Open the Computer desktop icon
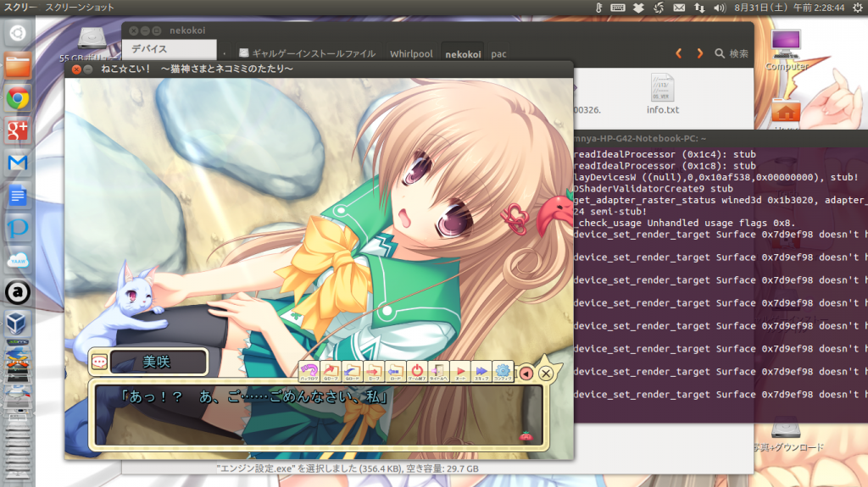868x487 pixels. (786, 51)
